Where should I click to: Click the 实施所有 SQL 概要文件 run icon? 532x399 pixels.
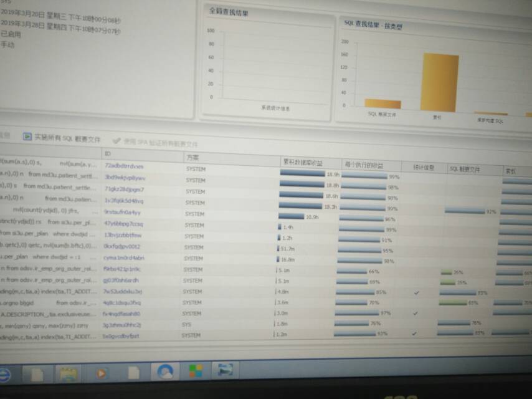pyautogui.click(x=27, y=137)
